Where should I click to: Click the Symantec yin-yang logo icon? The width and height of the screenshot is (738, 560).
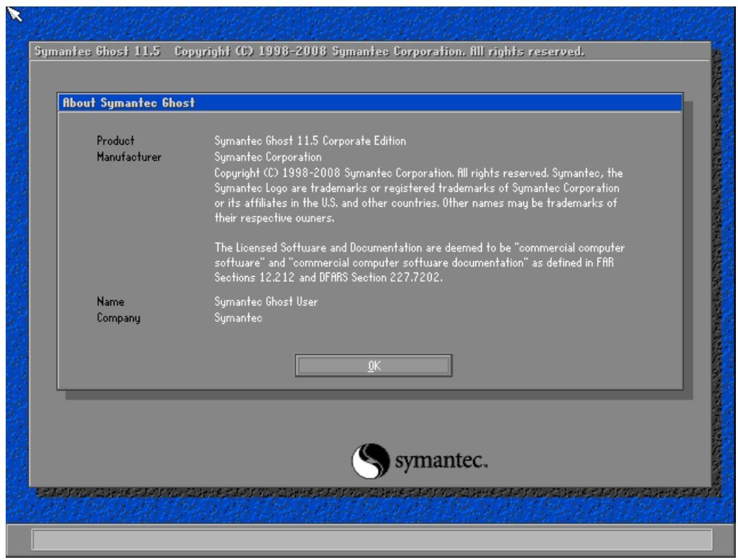pyautogui.click(x=371, y=461)
